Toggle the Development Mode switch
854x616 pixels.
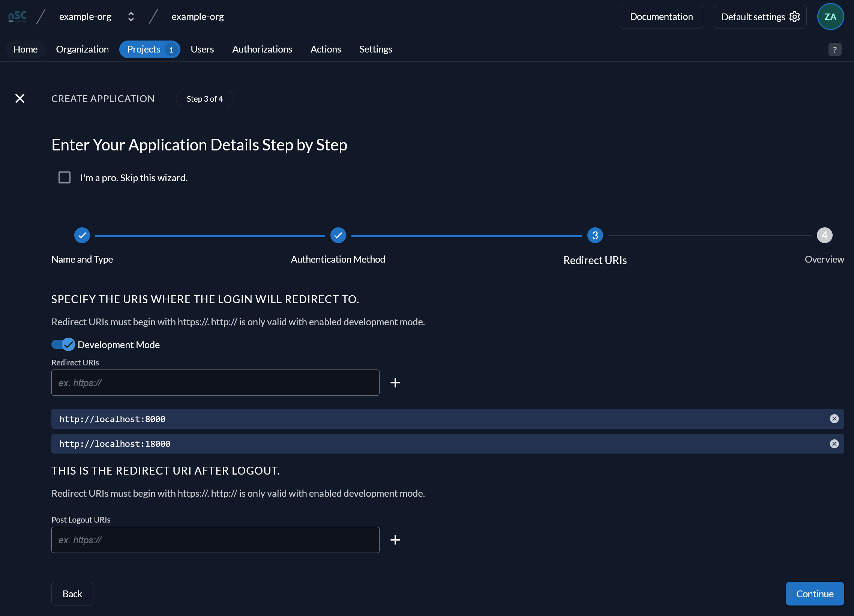click(63, 344)
